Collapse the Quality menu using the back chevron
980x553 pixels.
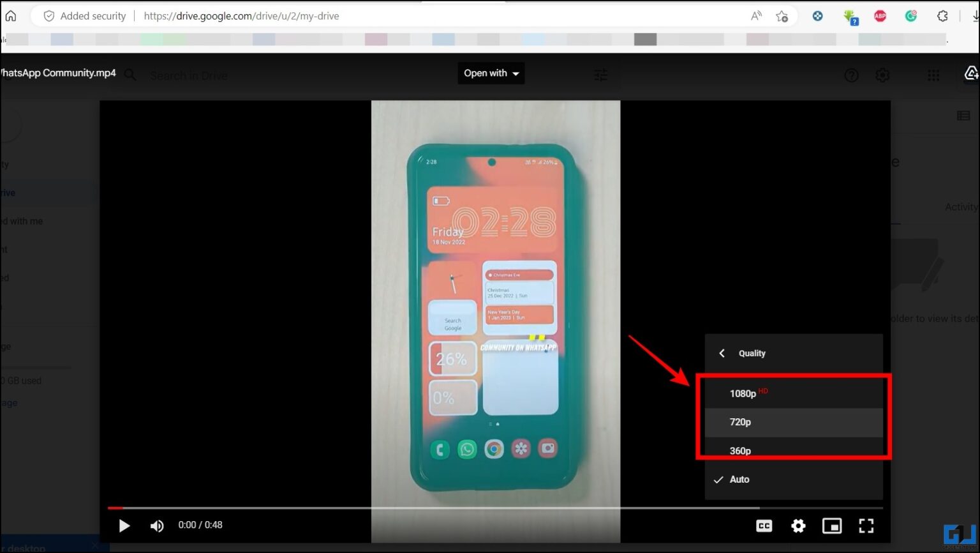722,353
